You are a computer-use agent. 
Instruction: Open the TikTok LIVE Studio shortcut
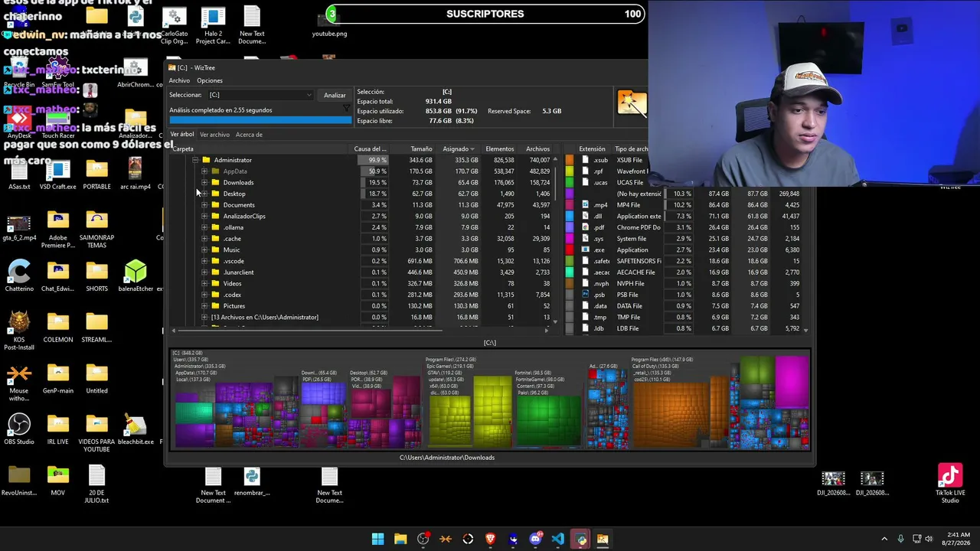950,484
